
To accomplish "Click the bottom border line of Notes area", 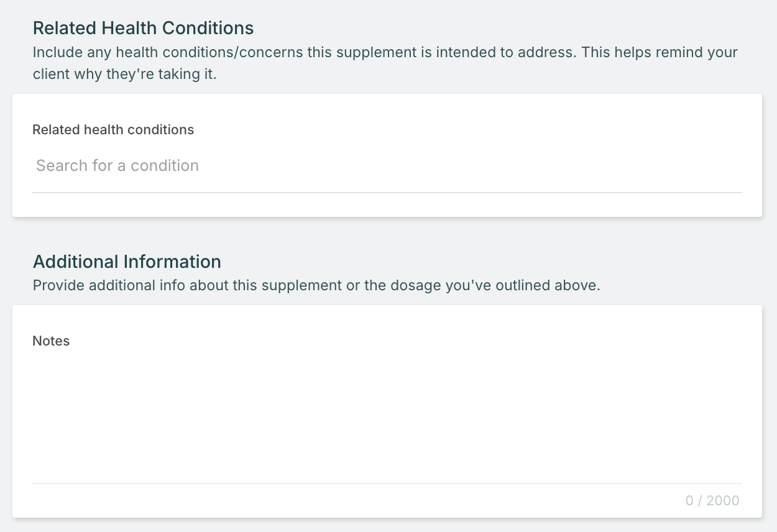I will (387, 484).
